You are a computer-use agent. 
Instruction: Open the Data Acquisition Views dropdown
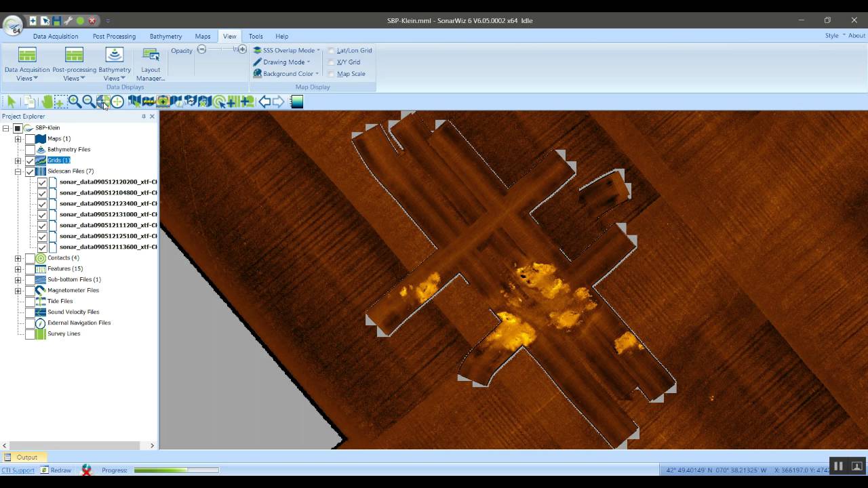click(27, 64)
